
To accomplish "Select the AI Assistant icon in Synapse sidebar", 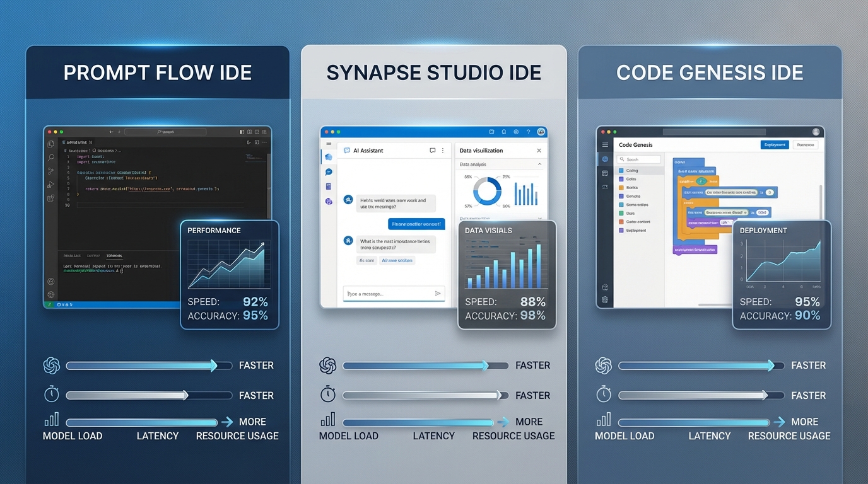I will (328, 157).
